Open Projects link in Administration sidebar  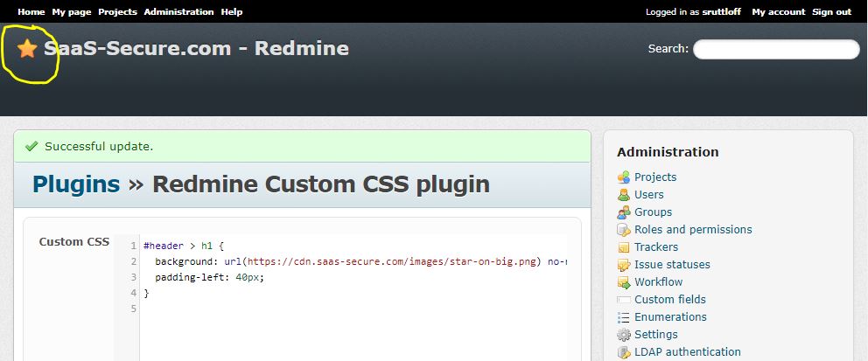(x=655, y=177)
